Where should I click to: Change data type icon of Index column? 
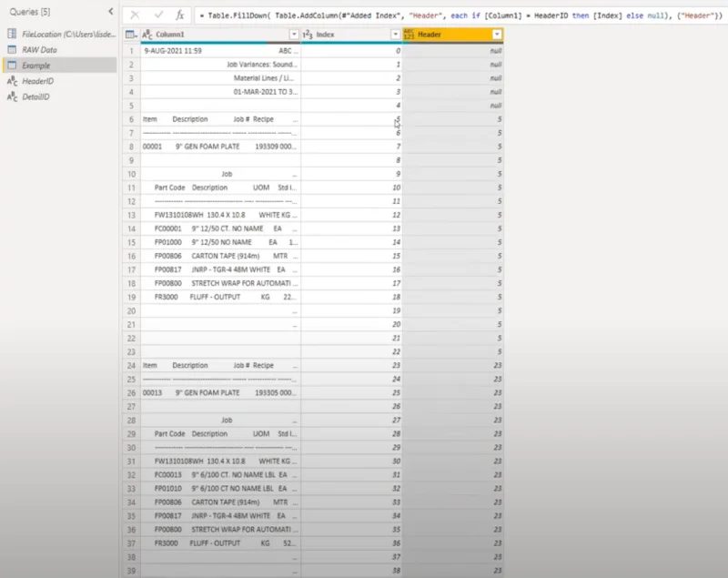pyautogui.click(x=308, y=35)
